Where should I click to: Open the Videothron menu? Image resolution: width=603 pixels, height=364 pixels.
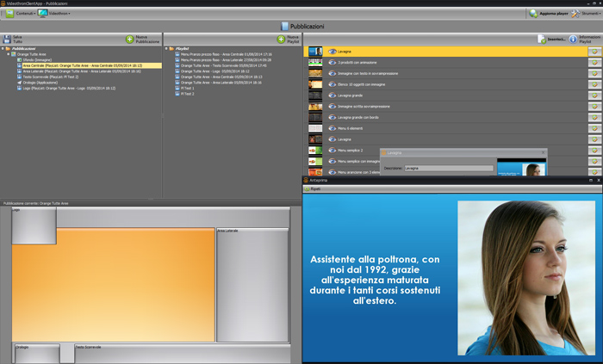point(57,14)
